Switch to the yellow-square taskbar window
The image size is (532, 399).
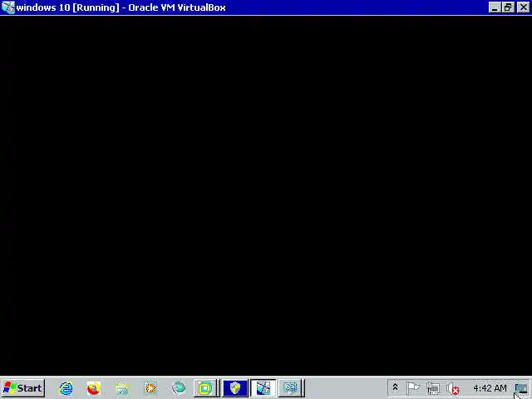pyautogui.click(x=206, y=388)
